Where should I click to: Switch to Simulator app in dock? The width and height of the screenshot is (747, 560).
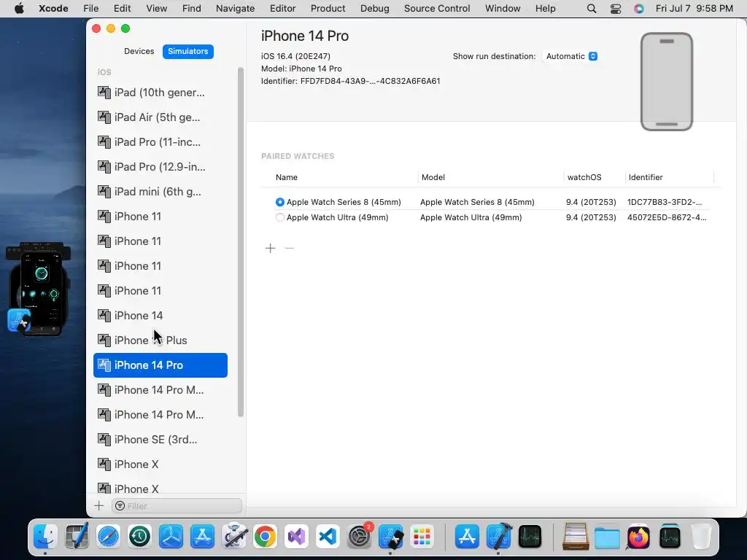pos(391,536)
